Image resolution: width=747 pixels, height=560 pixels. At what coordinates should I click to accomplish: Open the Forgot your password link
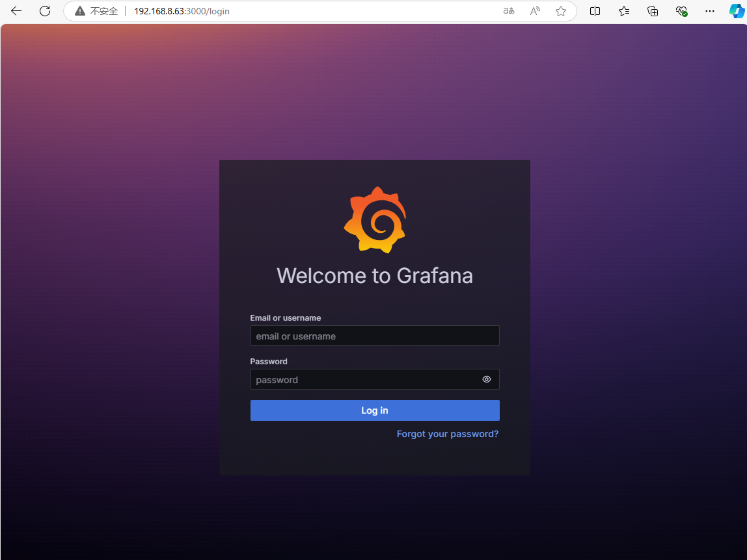click(448, 434)
